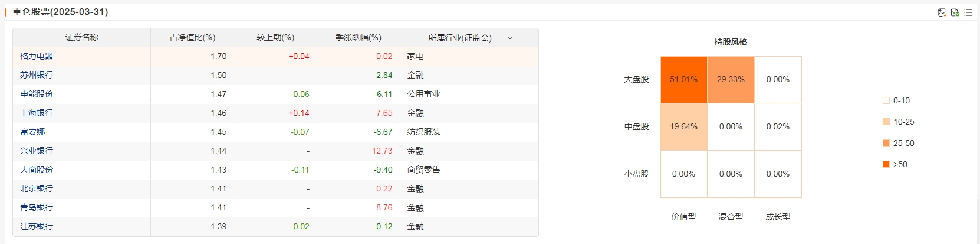Toggle the >50 legend swatch
Viewport: 980px width, 244px height.
pos(886,164)
